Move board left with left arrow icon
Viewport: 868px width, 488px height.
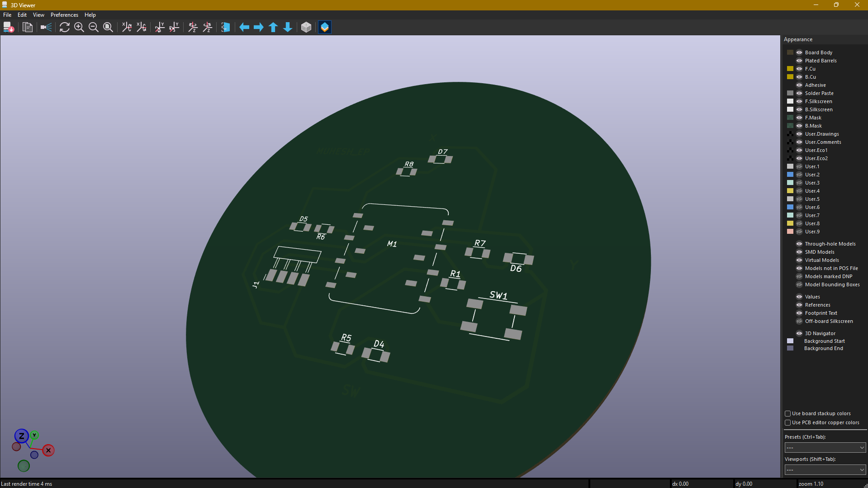point(244,28)
